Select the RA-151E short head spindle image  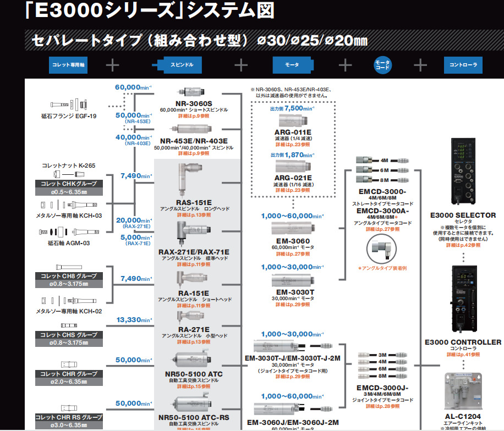pyautogui.click(x=192, y=280)
